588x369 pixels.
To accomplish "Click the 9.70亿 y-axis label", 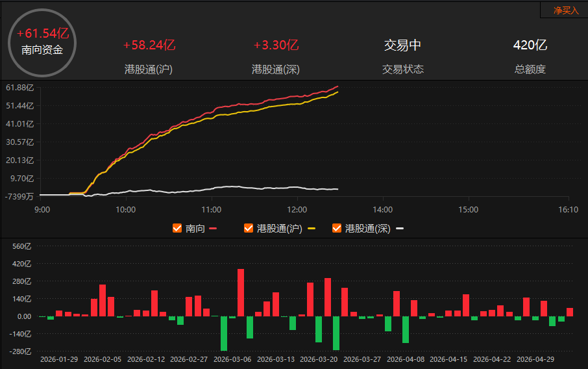I will pyautogui.click(x=22, y=178).
